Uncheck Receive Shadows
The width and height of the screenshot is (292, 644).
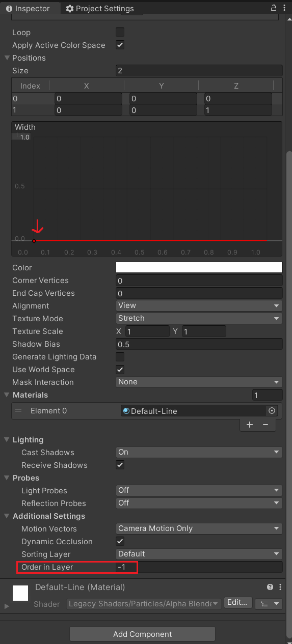pyautogui.click(x=120, y=465)
